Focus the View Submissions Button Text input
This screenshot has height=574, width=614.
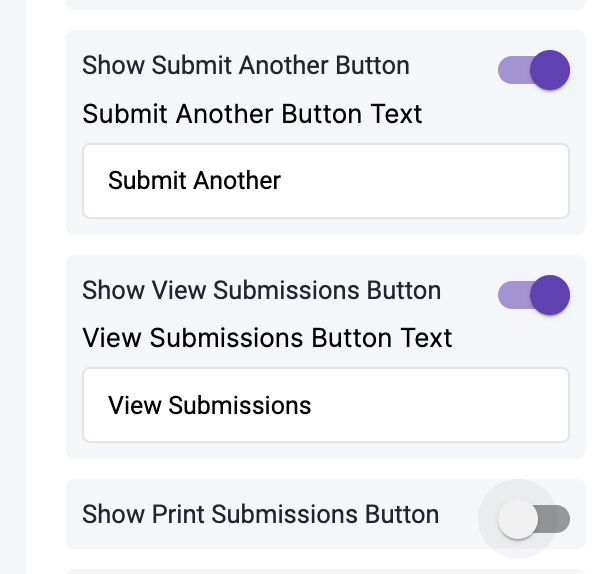(x=325, y=405)
